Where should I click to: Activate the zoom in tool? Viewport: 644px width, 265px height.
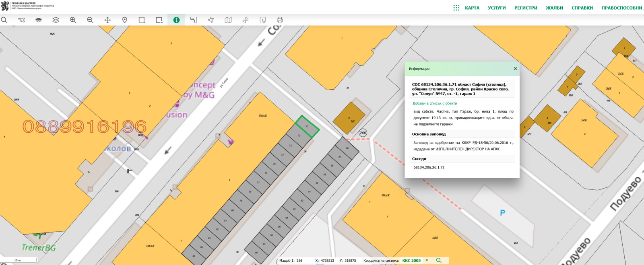tap(73, 20)
